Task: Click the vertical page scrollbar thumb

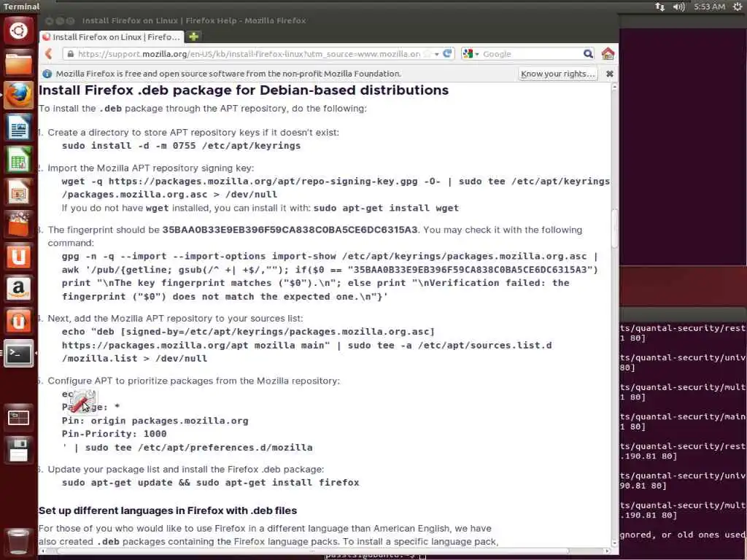Action: [614, 228]
